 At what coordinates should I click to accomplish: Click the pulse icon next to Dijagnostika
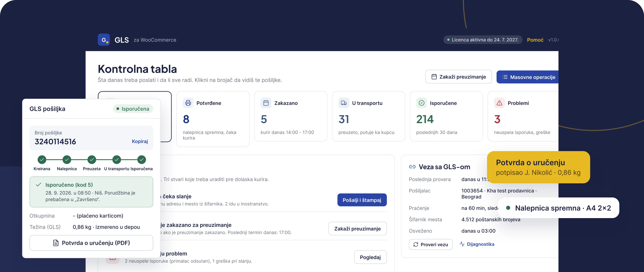(x=462, y=244)
